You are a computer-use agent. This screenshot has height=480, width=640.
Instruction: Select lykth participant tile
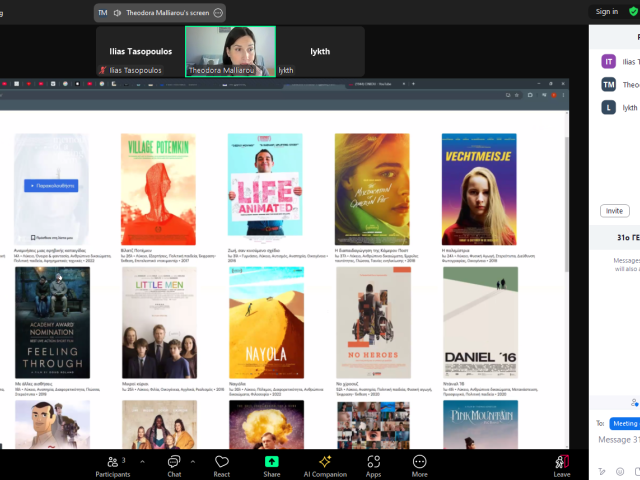click(x=320, y=51)
